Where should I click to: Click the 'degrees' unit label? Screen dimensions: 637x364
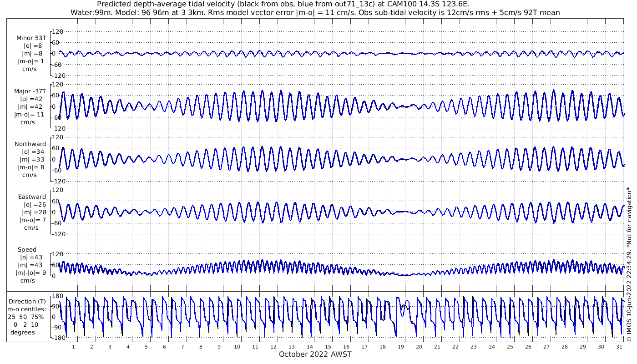click(x=23, y=333)
